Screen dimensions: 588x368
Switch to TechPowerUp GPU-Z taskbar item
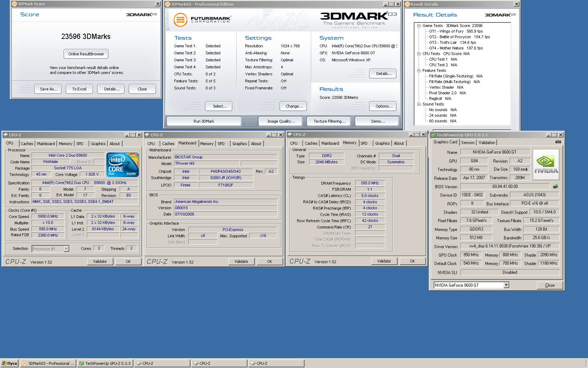pos(105,363)
